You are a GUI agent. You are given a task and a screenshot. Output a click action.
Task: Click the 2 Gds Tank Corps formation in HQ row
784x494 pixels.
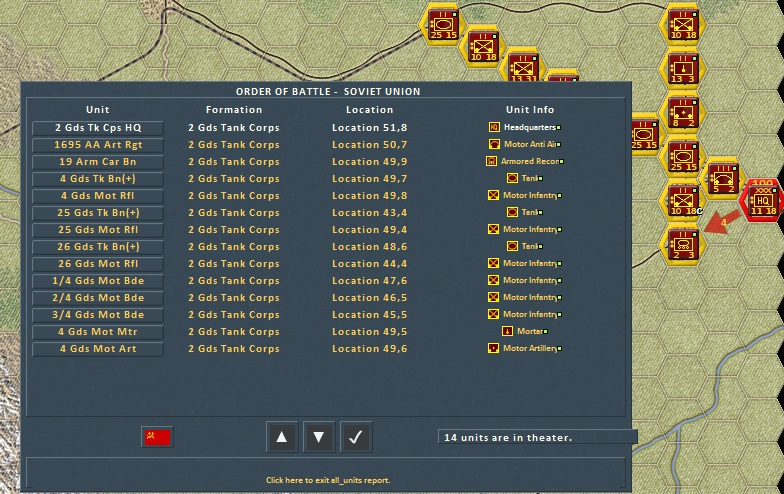coord(234,128)
